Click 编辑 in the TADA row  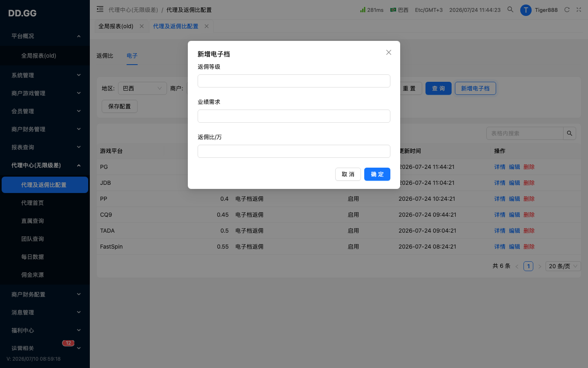(x=514, y=231)
